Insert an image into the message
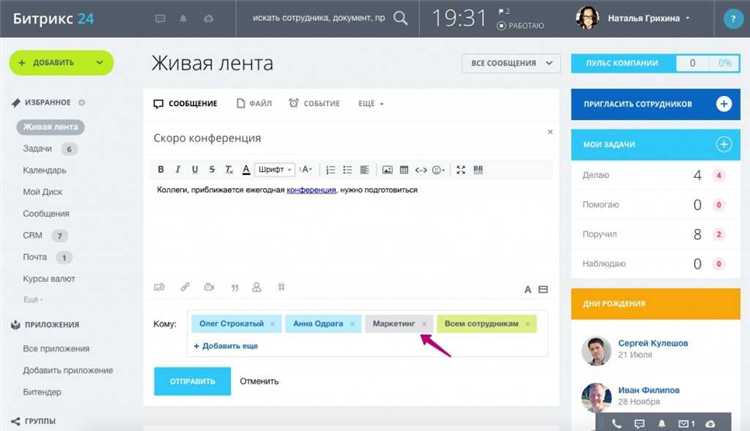This screenshot has width=750, height=431. coord(387,170)
